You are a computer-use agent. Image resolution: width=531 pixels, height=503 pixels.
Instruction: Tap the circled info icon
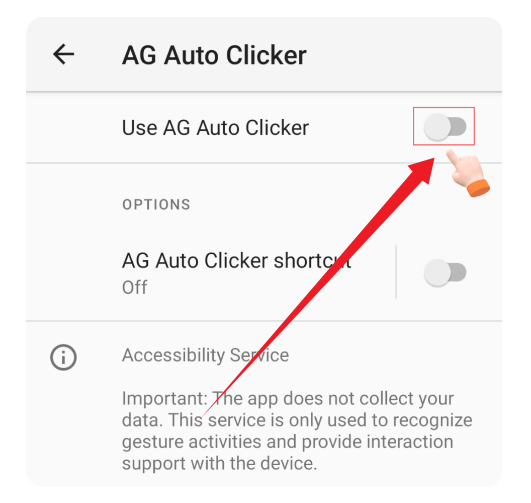(x=63, y=357)
